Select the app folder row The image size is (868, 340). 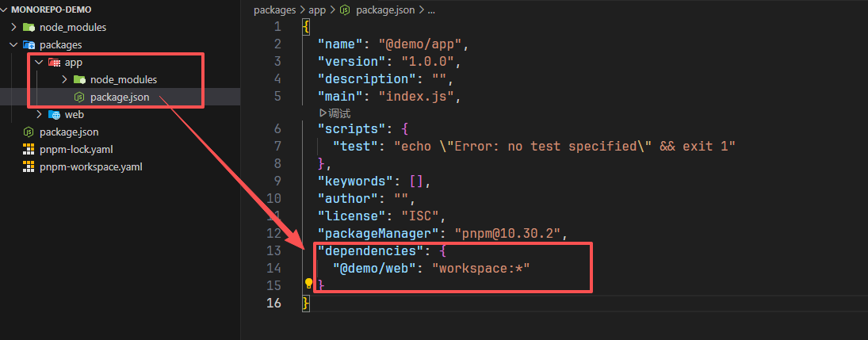coord(120,62)
